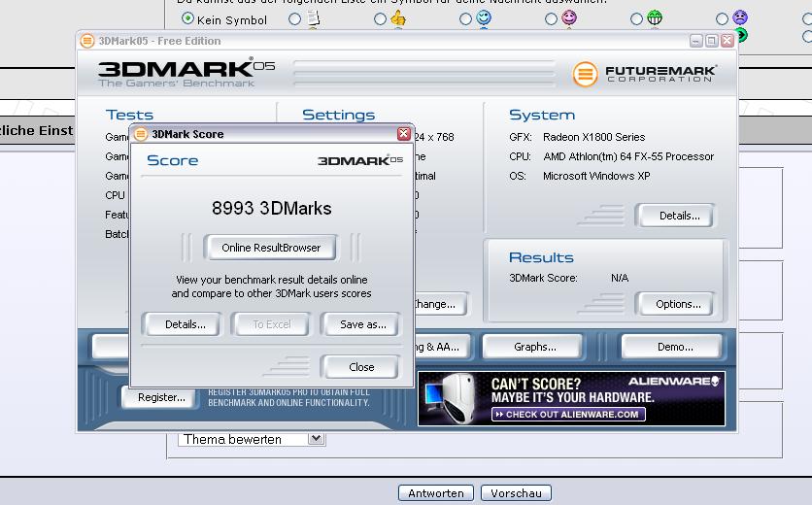Screen dimensions: 812x505
Task: Click the Alienware advertisement banner
Action: [571, 398]
